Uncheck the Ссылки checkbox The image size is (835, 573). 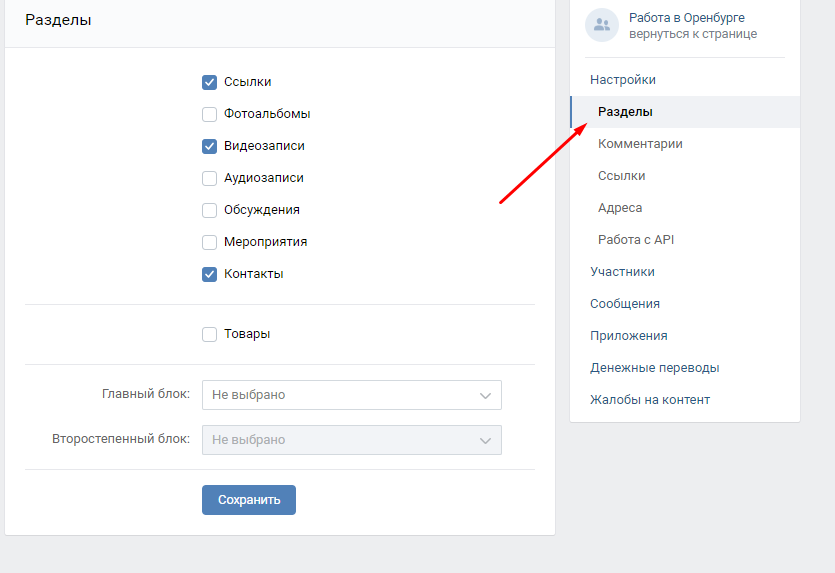210,82
